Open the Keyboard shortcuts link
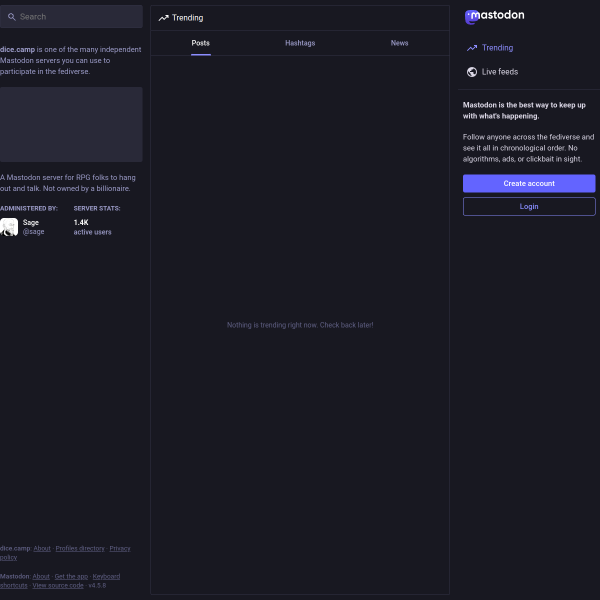 [x=106, y=576]
